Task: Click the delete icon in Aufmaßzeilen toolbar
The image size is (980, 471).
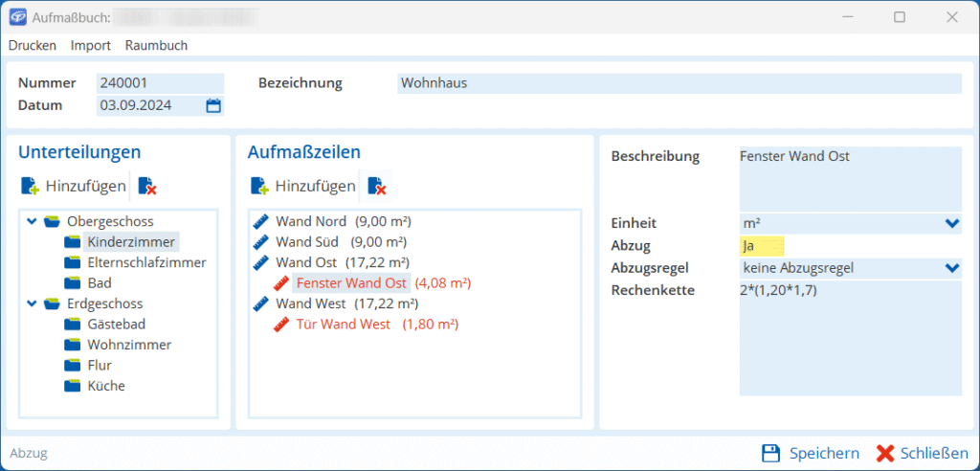Action: [x=377, y=186]
